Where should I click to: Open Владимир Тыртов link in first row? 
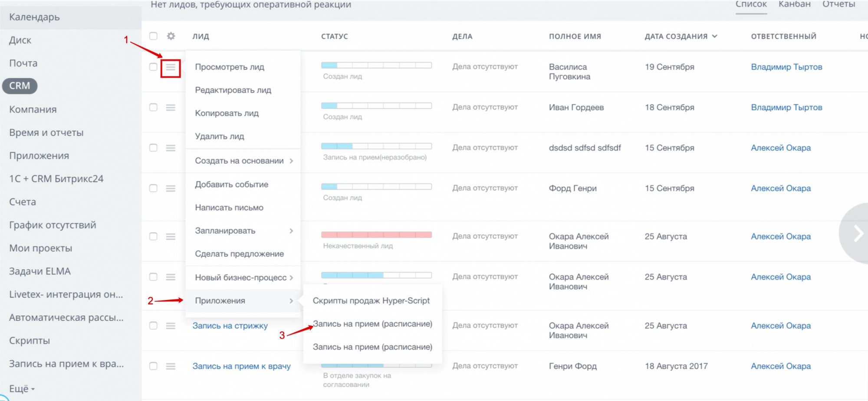[x=786, y=67]
